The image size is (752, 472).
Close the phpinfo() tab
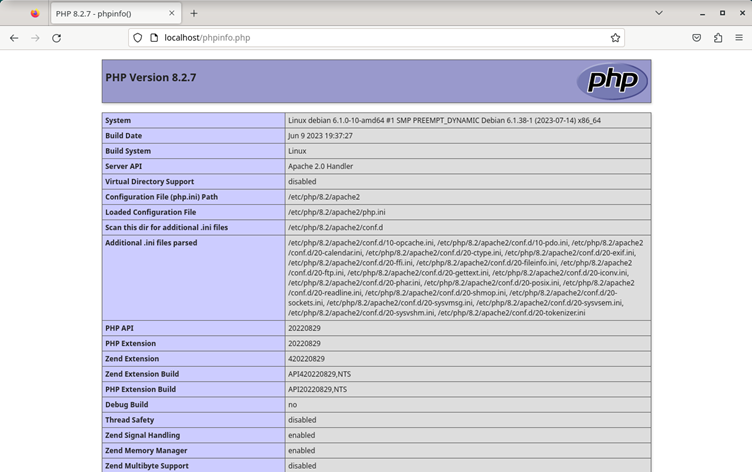[x=170, y=13]
